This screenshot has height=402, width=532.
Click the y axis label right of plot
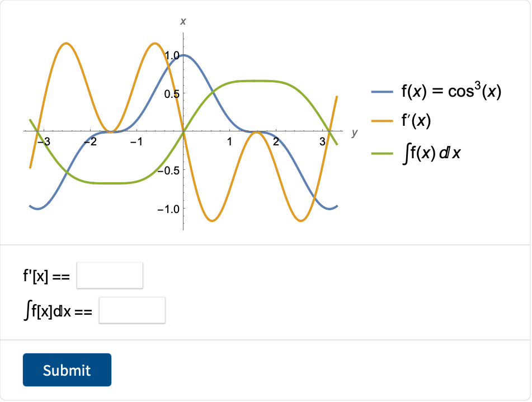coord(355,133)
